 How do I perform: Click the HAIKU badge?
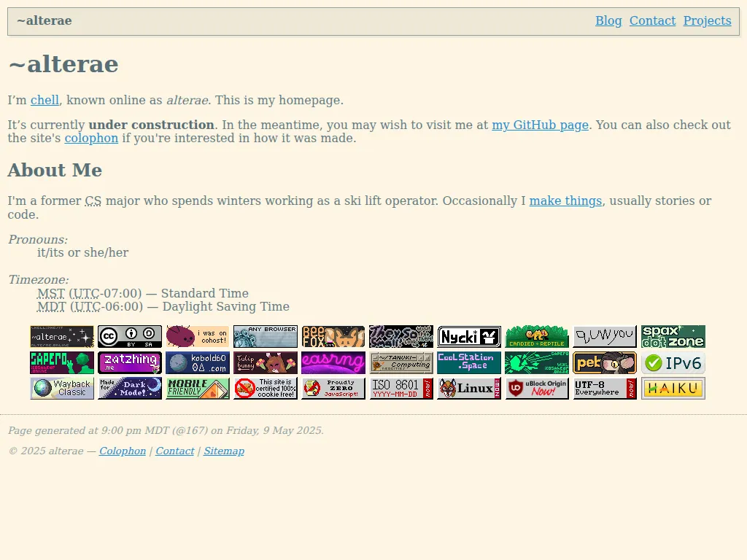click(x=673, y=388)
